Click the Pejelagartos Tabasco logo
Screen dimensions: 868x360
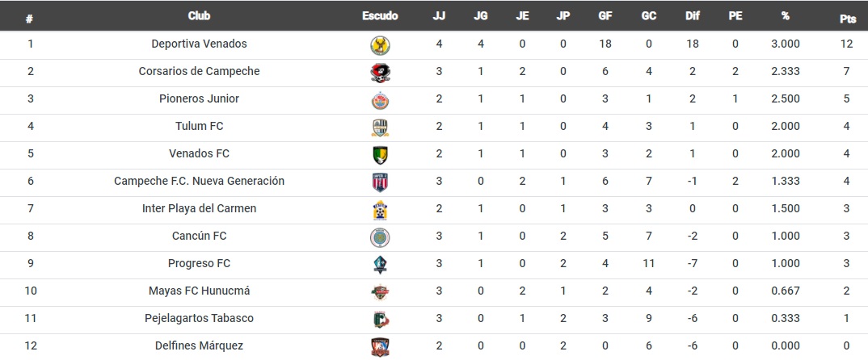(x=380, y=320)
